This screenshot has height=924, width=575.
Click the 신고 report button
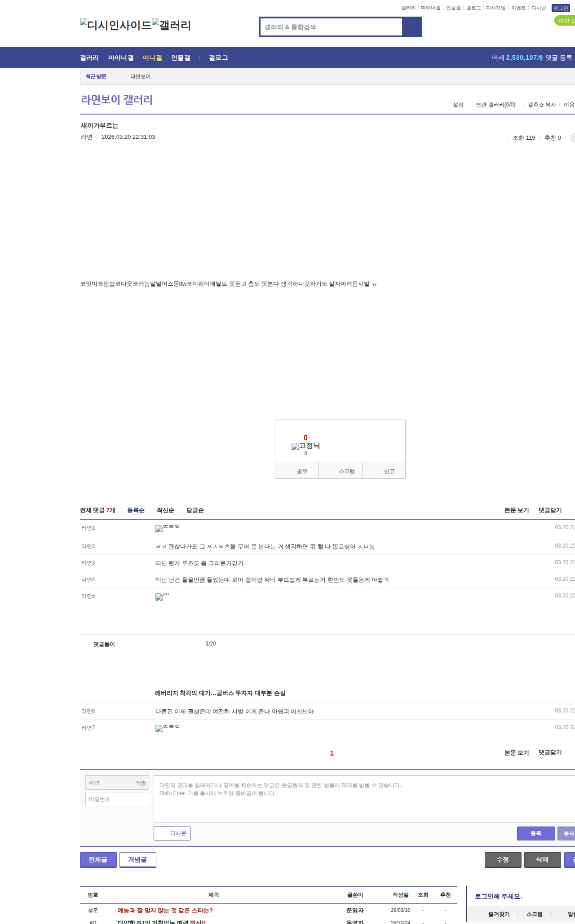click(389, 471)
